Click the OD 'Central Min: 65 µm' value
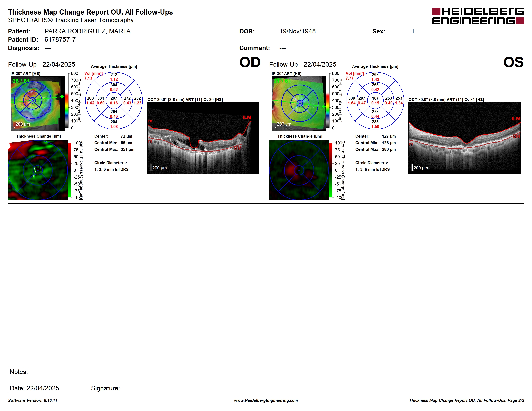This screenshot has height=411, width=532. [126, 143]
